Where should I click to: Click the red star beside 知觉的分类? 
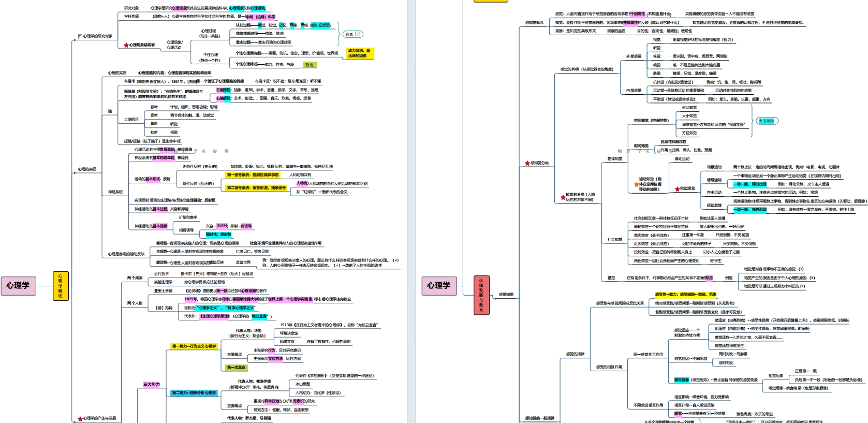coord(563,197)
